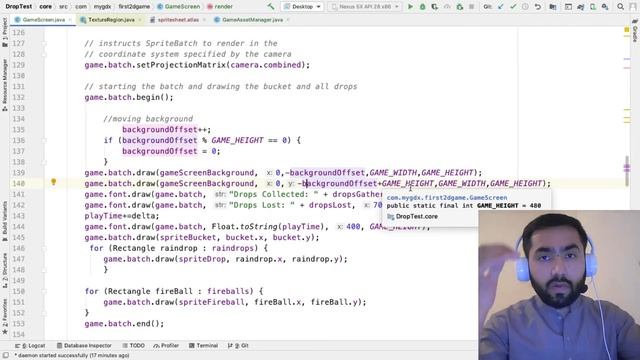The image size is (640, 360).
Task: Click core in the breadcrumb bar
Action: (x=46, y=7)
